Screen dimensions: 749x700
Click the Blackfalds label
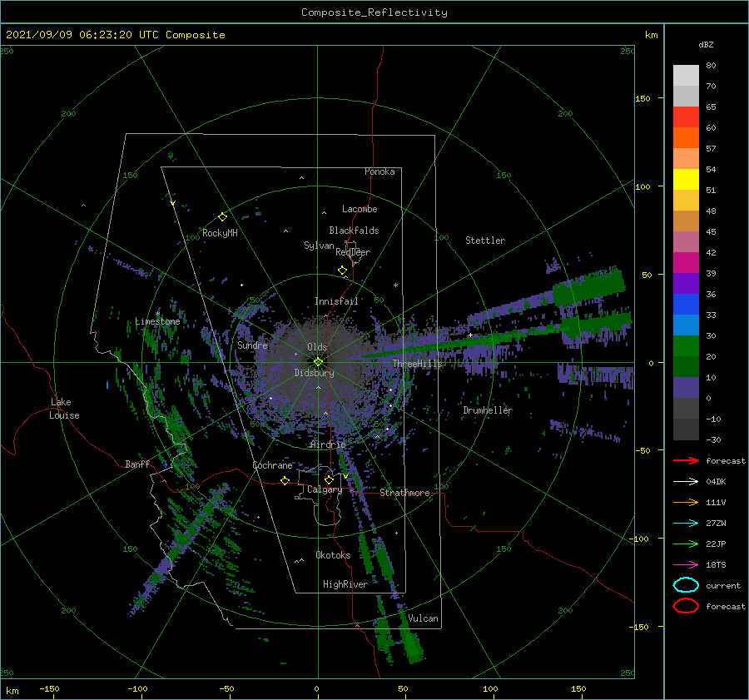point(354,231)
